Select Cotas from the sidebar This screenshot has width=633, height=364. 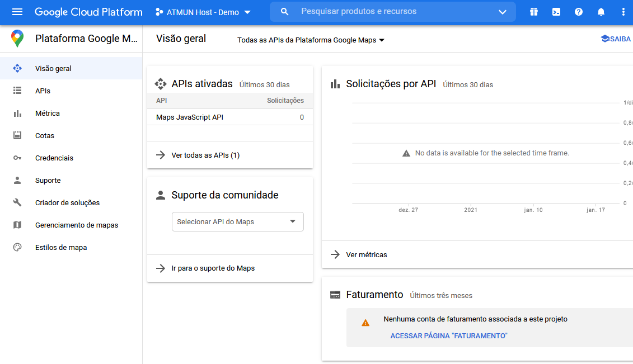[71, 135]
